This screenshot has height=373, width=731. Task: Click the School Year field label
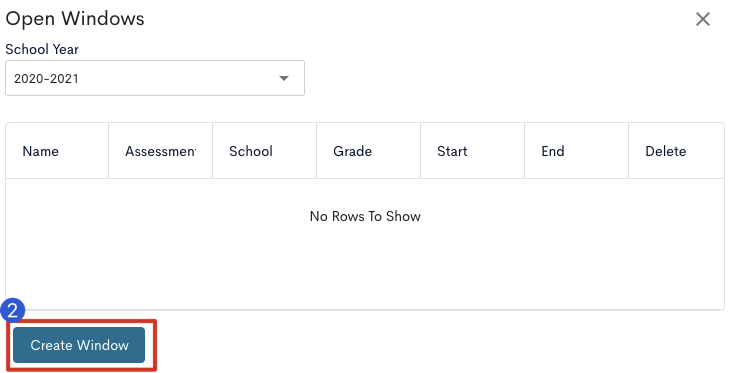click(42, 49)
